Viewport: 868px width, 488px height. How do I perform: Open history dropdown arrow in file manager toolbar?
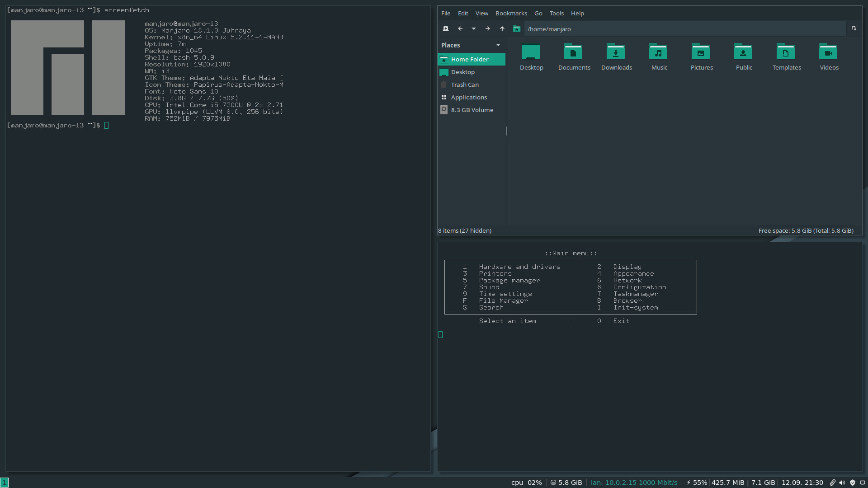click(x=474, y=28)
